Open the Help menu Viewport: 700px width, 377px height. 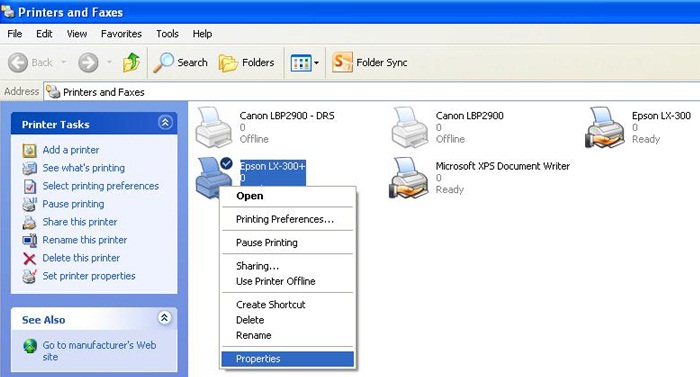[202, 34]
